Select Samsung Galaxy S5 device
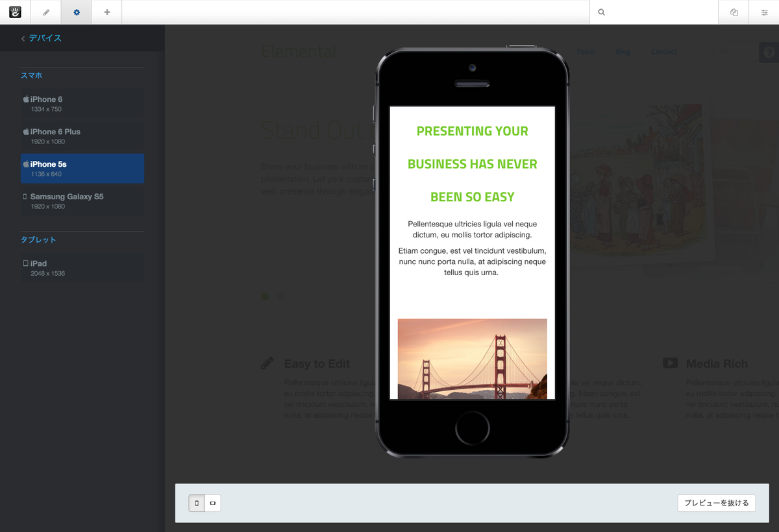The width and height of the screenshot is (779, 532). (x=82, y=201)
